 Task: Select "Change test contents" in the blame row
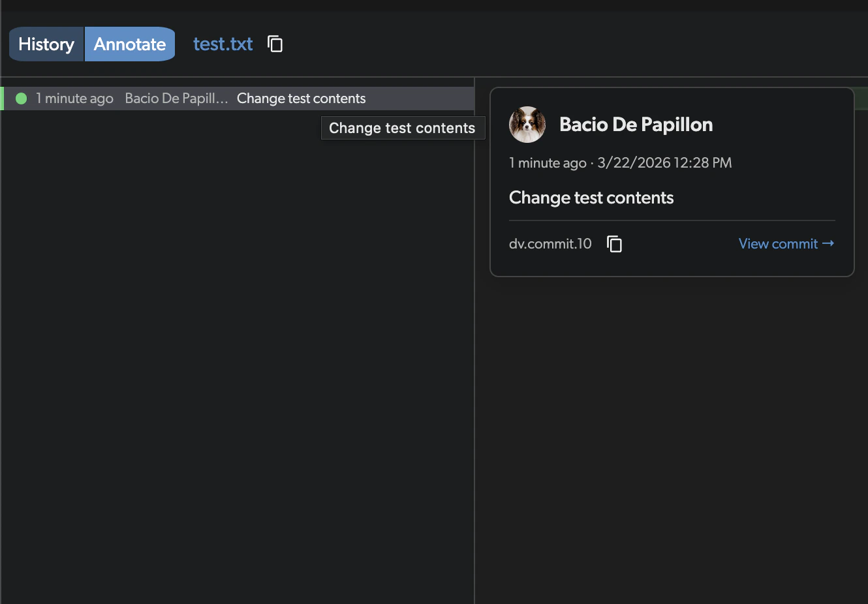click(x=301, y=98)
